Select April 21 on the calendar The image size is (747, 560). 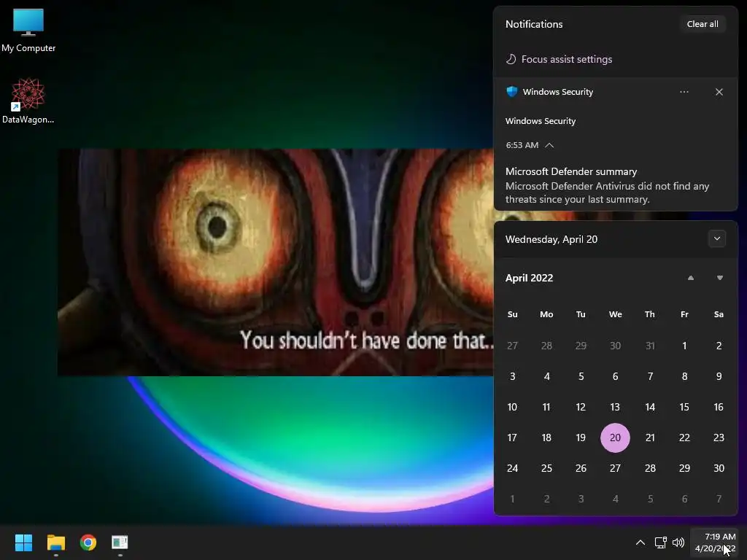point(650,437)
